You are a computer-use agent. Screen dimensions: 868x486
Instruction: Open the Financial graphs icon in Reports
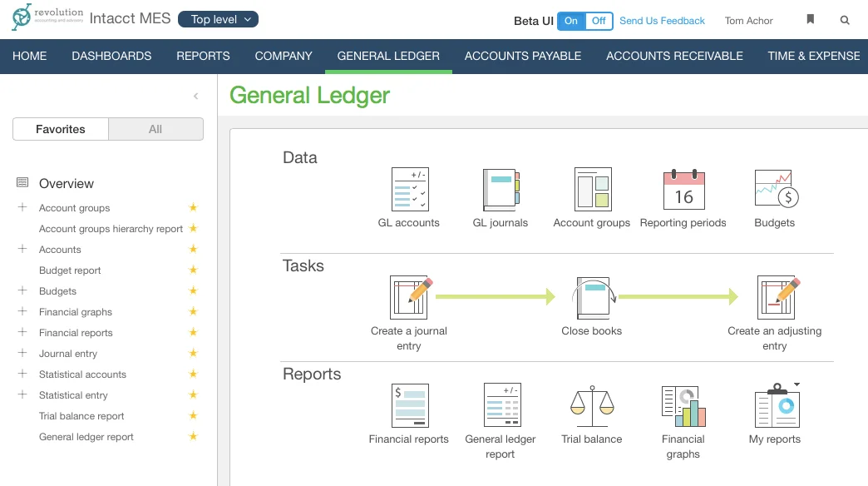point(683,406)
